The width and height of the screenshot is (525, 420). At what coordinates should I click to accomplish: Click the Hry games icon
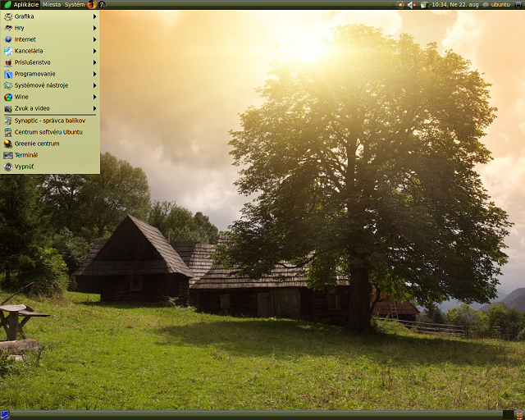[x=8, y=28]
